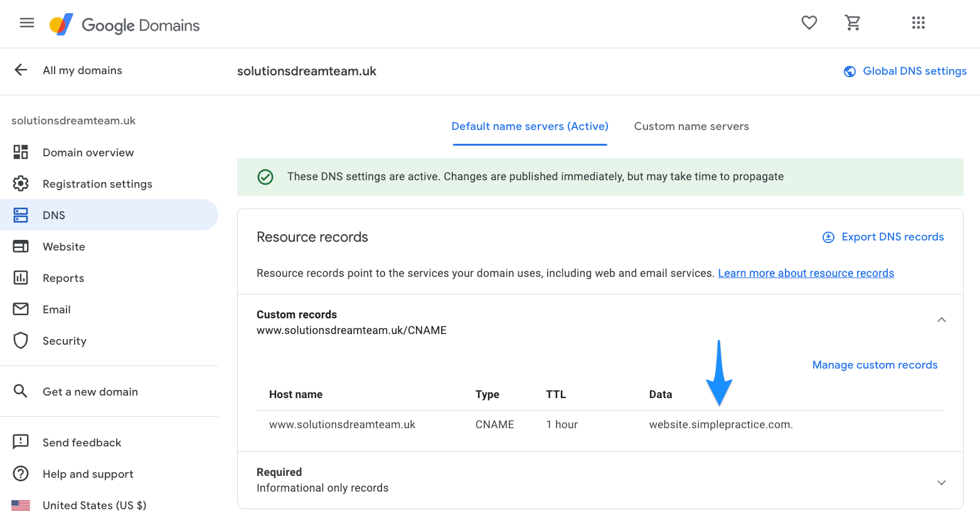Click the back arrow to all domains
The width and height of the screenshot is (980, 518).
[21, 70]
